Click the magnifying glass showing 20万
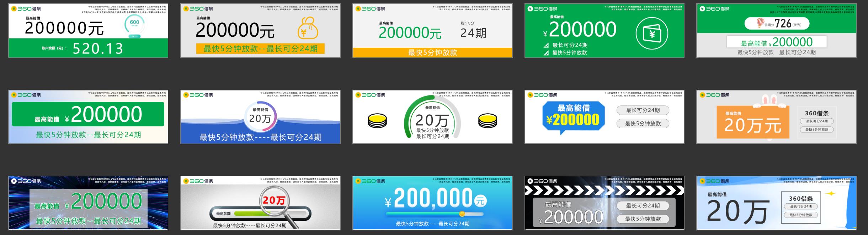 coord(280,207)
